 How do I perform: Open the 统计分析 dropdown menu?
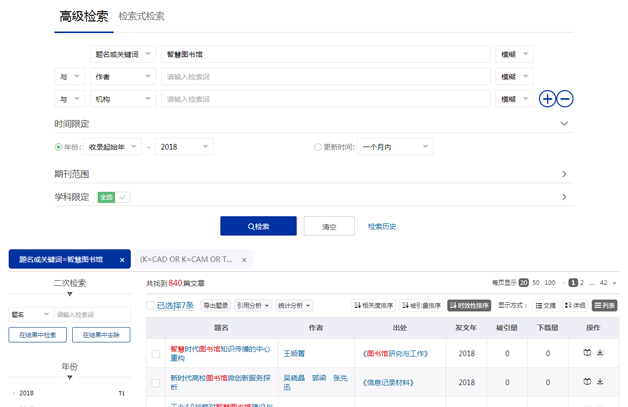coord(294,305)
